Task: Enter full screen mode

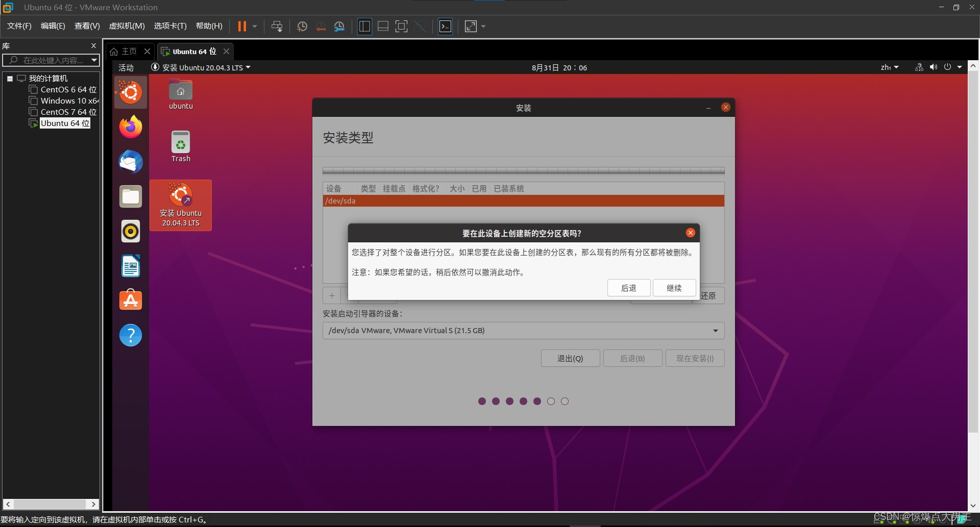Action: click(x=402, y=27)
